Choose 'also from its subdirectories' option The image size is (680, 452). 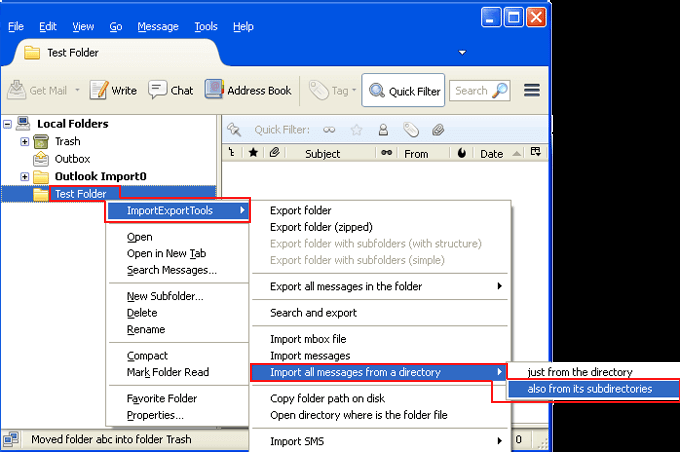[589, 389]
